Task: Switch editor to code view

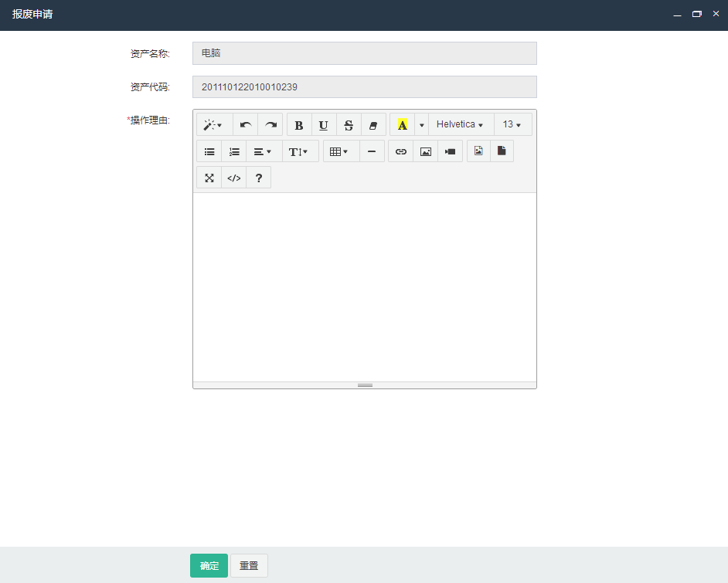Action: [233, 178]
